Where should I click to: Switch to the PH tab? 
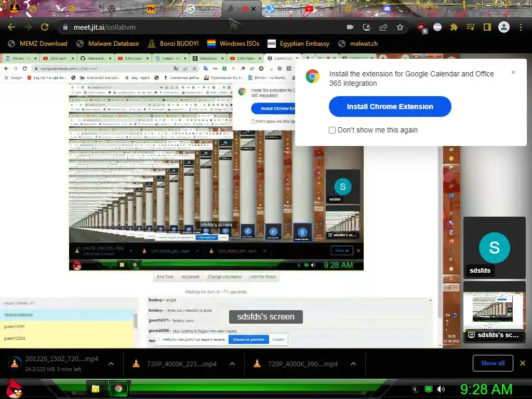point(161,9)
